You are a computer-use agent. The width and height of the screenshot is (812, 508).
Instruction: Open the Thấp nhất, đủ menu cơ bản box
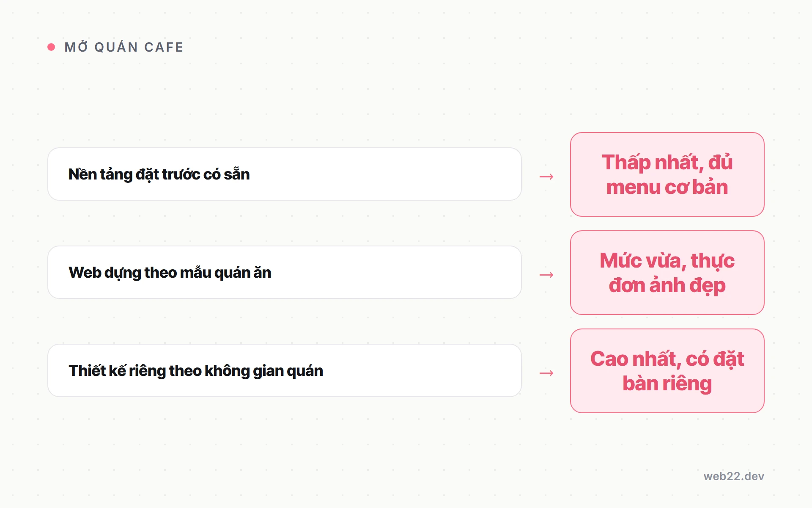667,174
